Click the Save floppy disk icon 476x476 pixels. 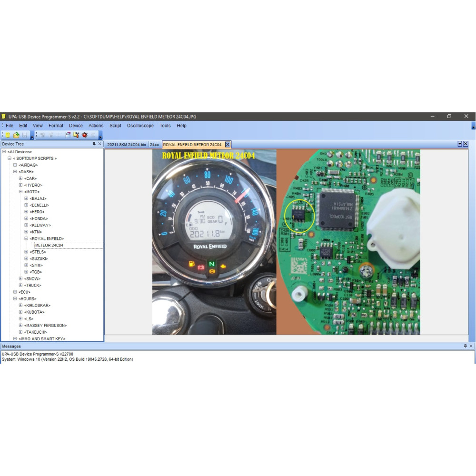[x=25, y=135]
